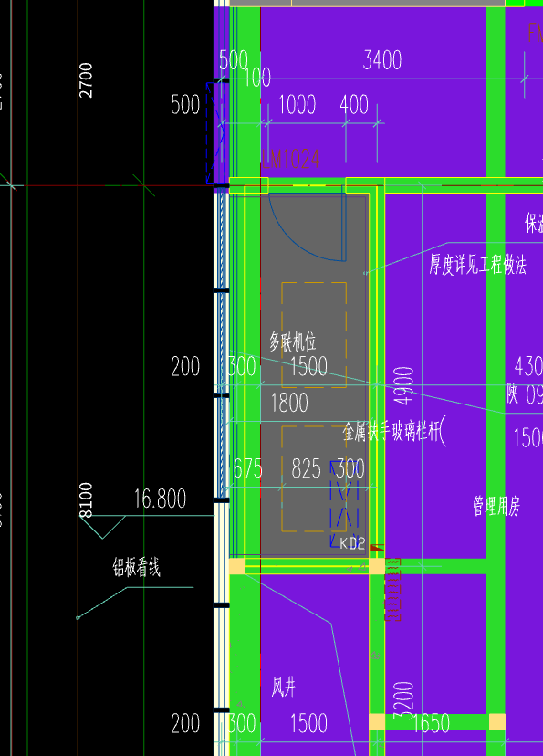Screen dimensions: 543x756
Task: Select the vertical 4900 dimension
Action: 403,385
